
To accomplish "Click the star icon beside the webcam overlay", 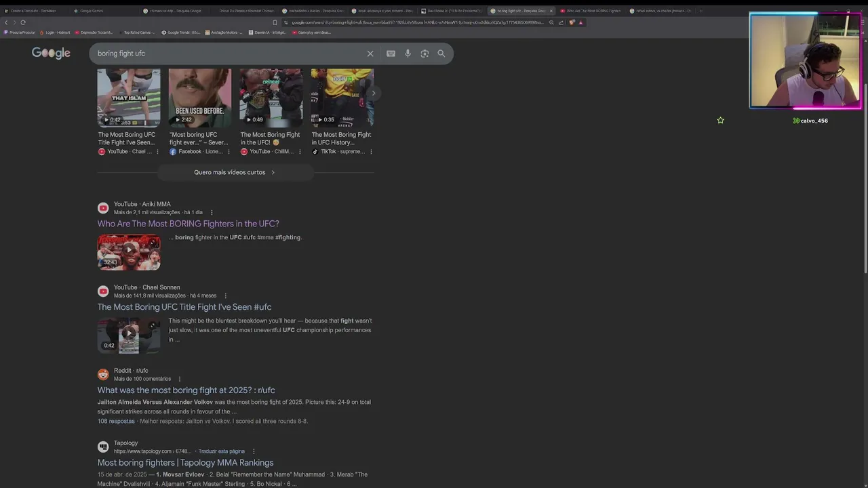I will coord(721,121).
